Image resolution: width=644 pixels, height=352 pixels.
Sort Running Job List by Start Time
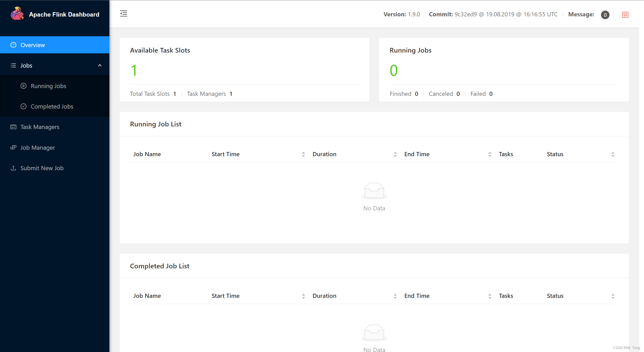[x=303, y=154]
